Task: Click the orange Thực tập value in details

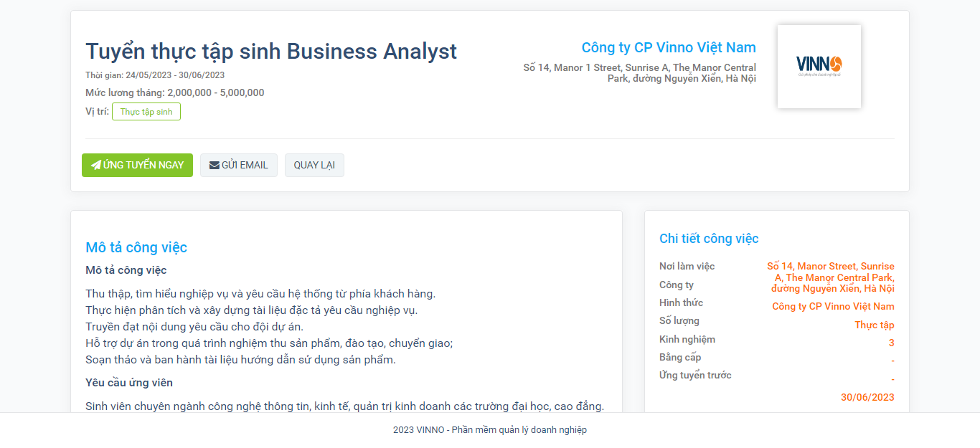Action: [874, 325]
